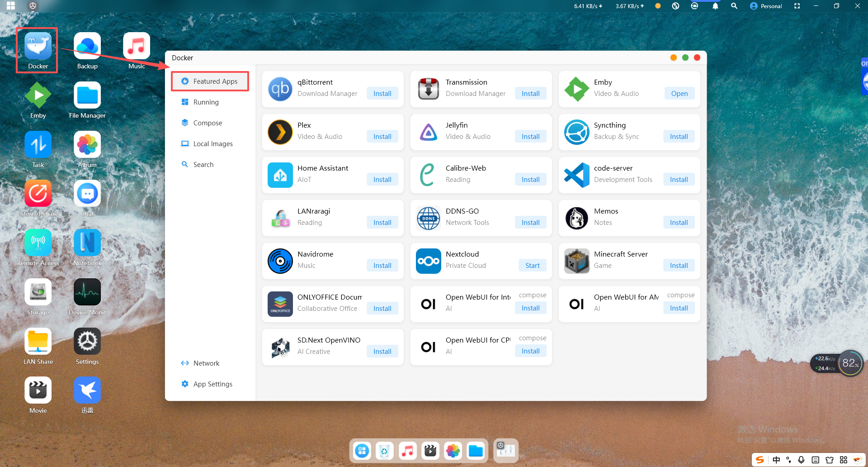This screenshot has width=868, height=467.
Task: Install DDNS-GO
Action: (531, 223)
